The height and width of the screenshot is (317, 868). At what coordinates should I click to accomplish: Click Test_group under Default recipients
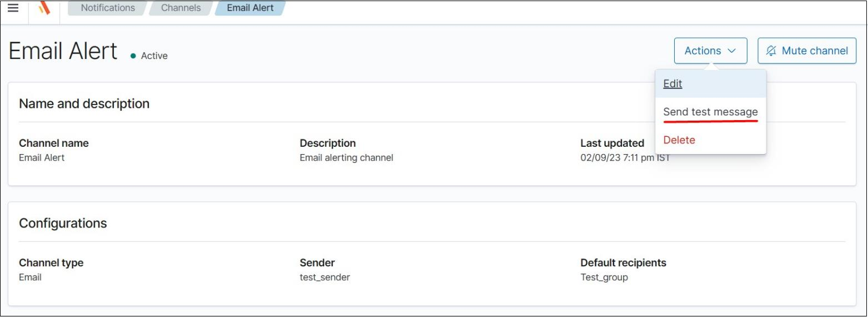click(x=604, y=277)
